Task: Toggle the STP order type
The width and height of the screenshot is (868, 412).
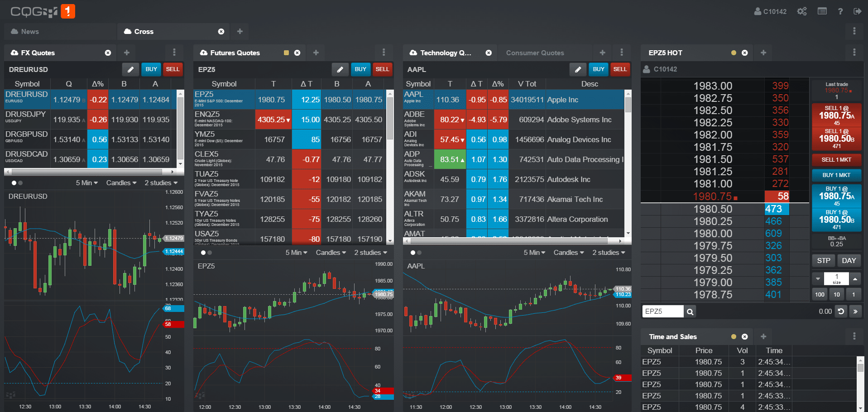Action: pyautogui.click(x=823, y=261)
